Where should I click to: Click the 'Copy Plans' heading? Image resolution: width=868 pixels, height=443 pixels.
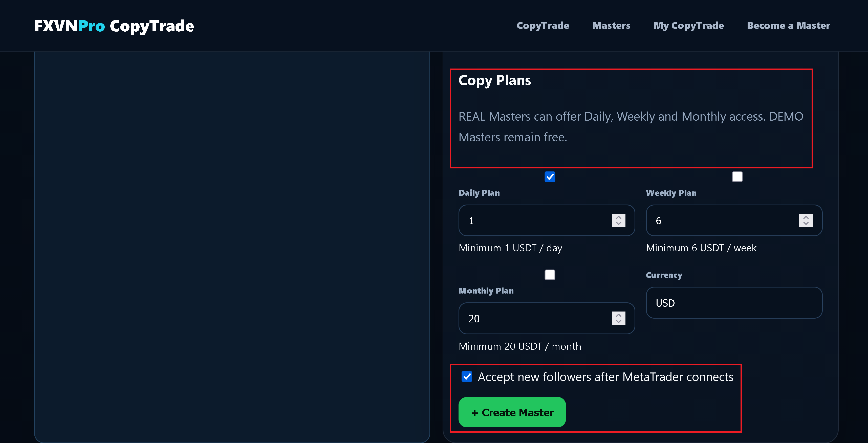[495, 80]
